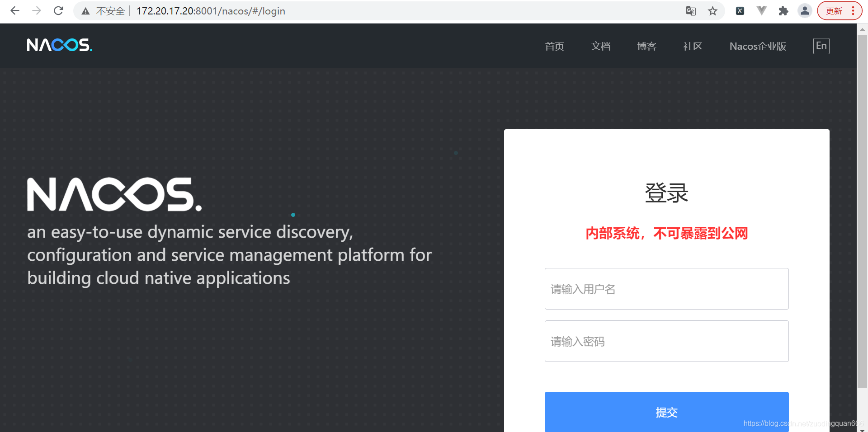868x432 pixels.
Task: Reload the page with the refresh icon
Action: click(58, 11)
